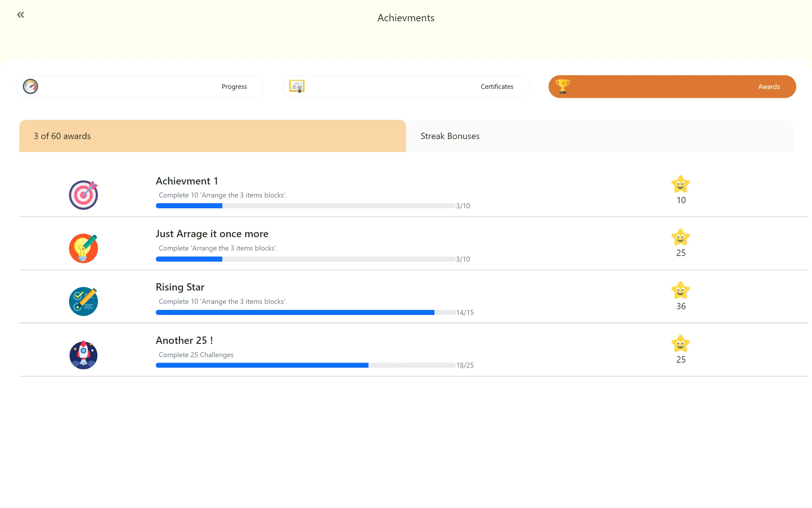
Task: Click 'Complete 25 Challenges' description
Action: 196,355
